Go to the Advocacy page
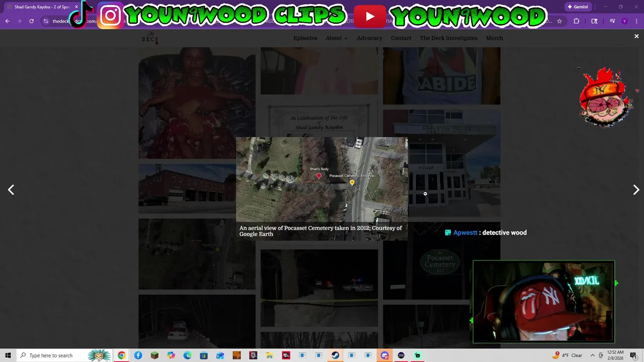The height and width of the screenshot is (362, 644). coord(370,38)
